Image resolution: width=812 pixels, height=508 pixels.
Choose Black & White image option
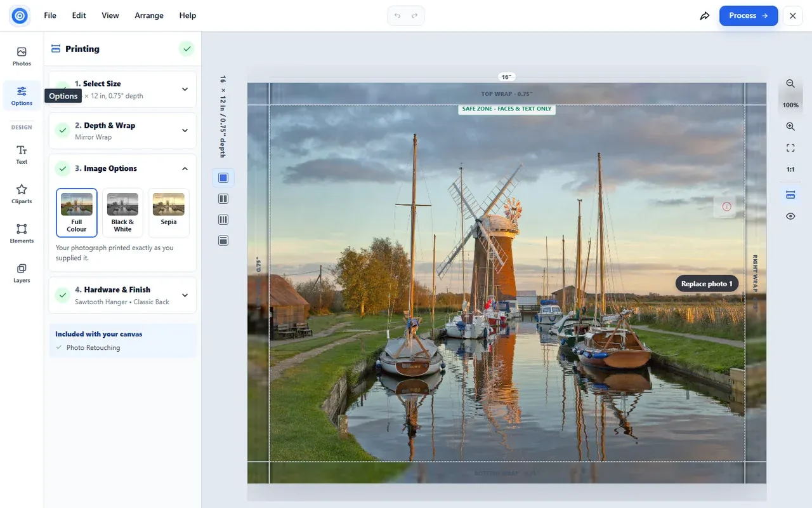(x=122, y=213)
